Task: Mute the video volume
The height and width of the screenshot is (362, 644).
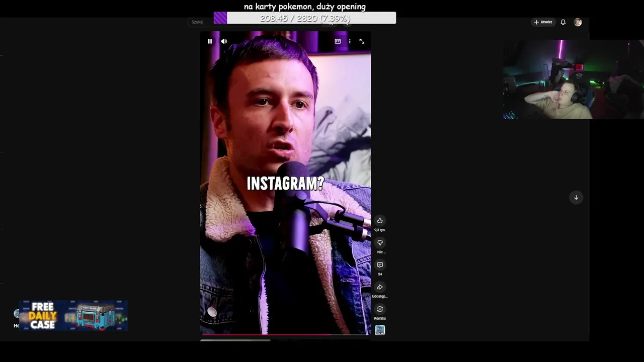Action: click(224, 41)
